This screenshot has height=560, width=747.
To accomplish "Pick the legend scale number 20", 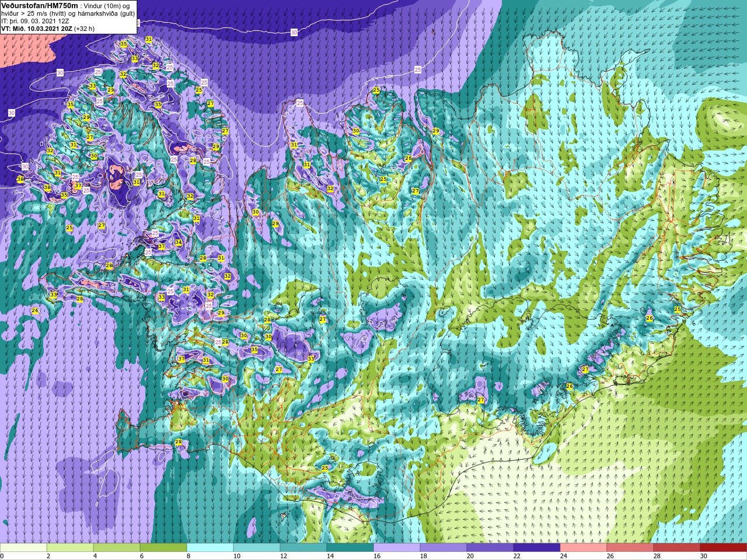I will [470, 556].
